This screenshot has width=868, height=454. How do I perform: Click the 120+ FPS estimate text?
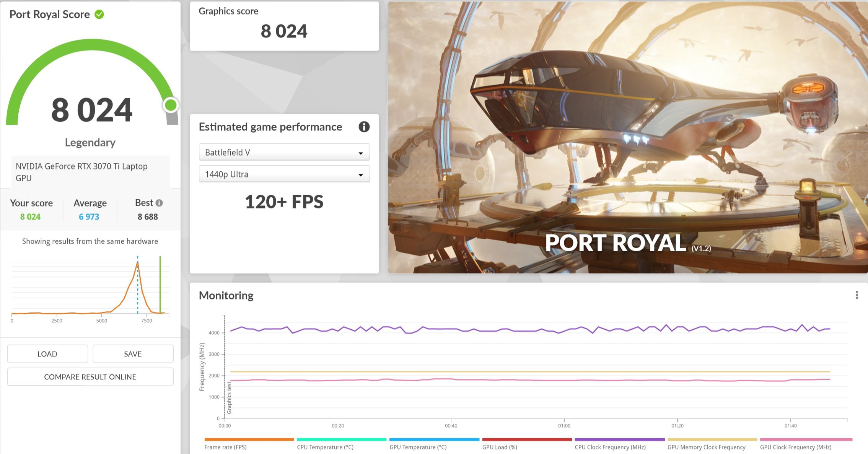tap(284, 202)
